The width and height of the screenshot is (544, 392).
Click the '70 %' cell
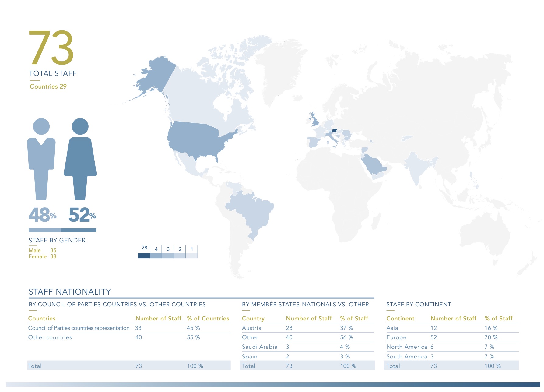click(491, 337)
